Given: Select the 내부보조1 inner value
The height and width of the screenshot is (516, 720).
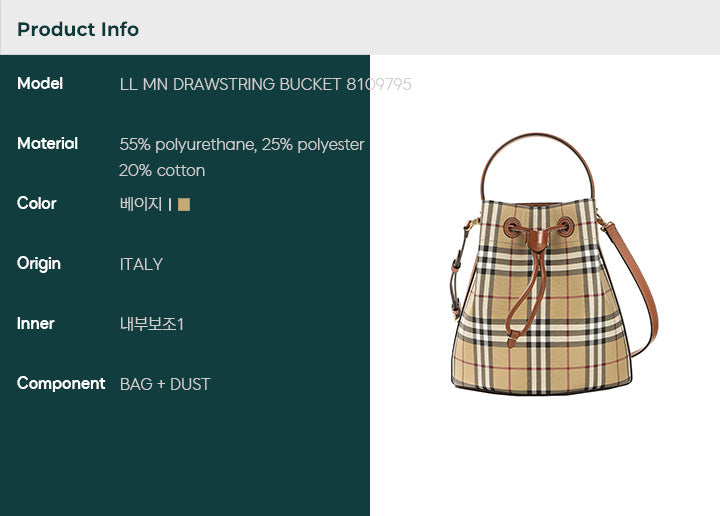Looking at the screenshot, I should [x=152, y=324].
